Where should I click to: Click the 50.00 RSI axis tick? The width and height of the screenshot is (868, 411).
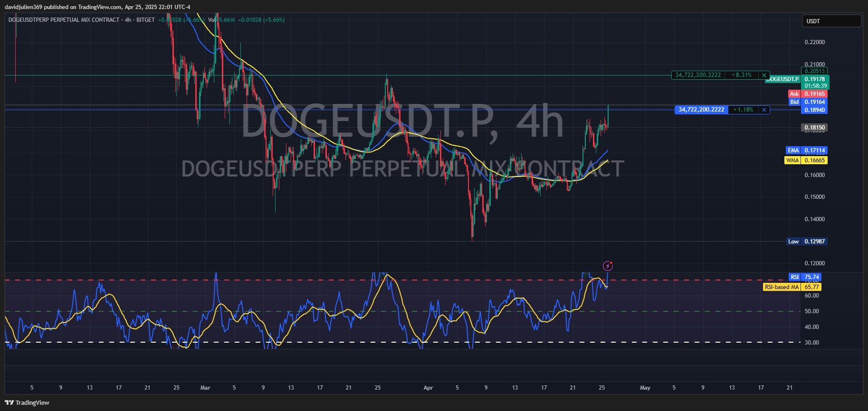point(811,311)
